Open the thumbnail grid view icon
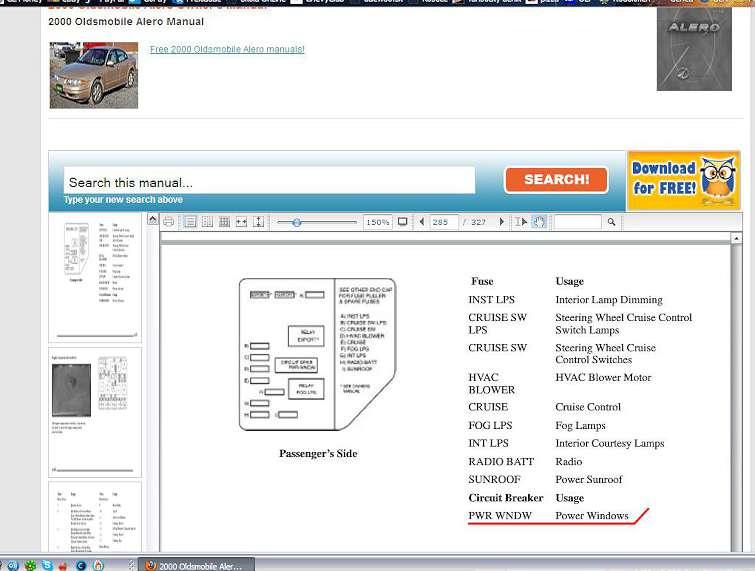Viewport: 755px width, 571px height. coord(224,222)
